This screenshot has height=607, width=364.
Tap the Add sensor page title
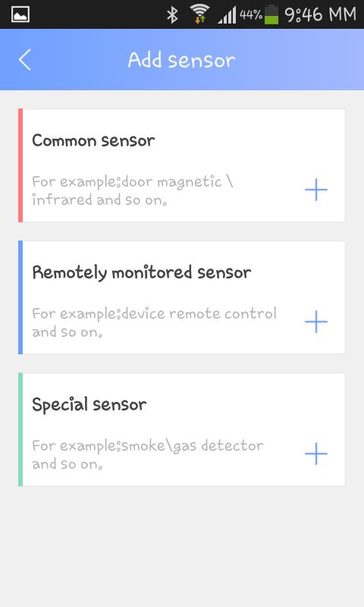182,60
